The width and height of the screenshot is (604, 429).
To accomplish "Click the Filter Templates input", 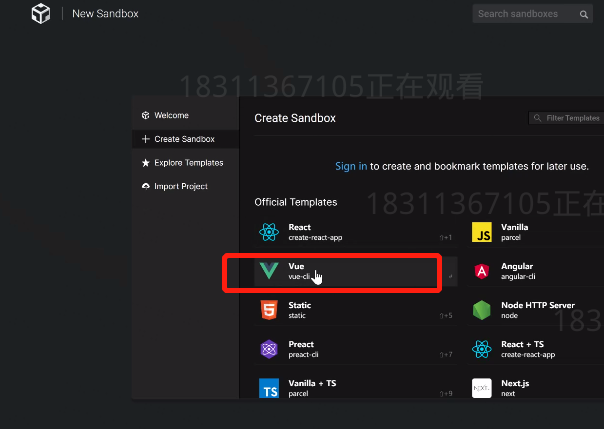I will click(x=566, y=118).
